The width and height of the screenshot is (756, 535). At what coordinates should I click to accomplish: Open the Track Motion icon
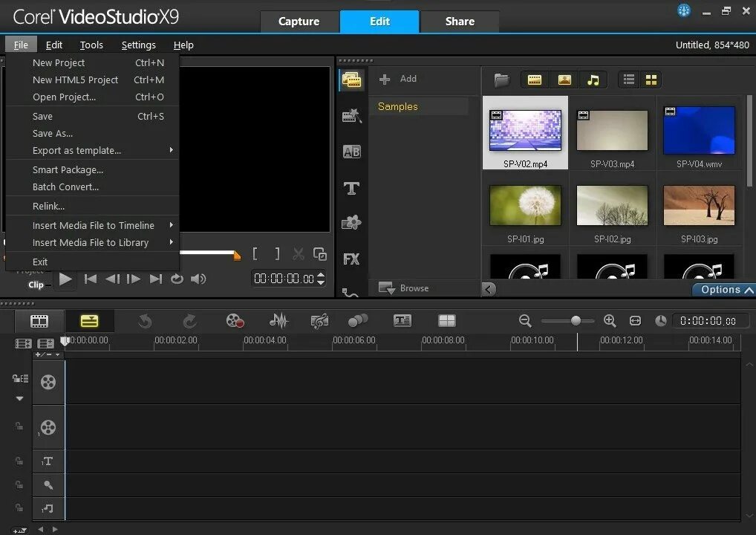[x=358, y=321]
